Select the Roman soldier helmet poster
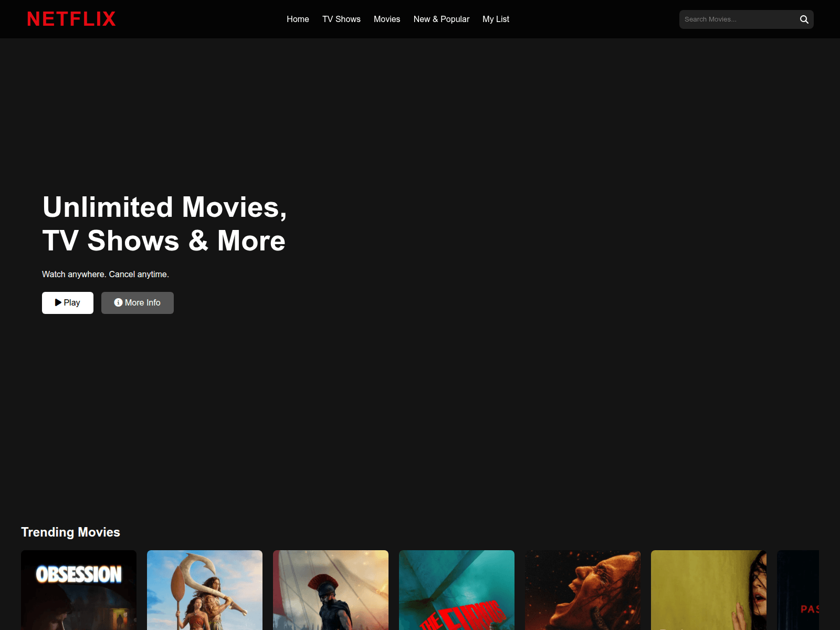 pos(331,590)
